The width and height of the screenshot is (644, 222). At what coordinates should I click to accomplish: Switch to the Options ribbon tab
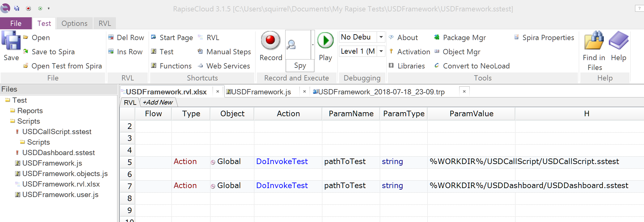74,23
